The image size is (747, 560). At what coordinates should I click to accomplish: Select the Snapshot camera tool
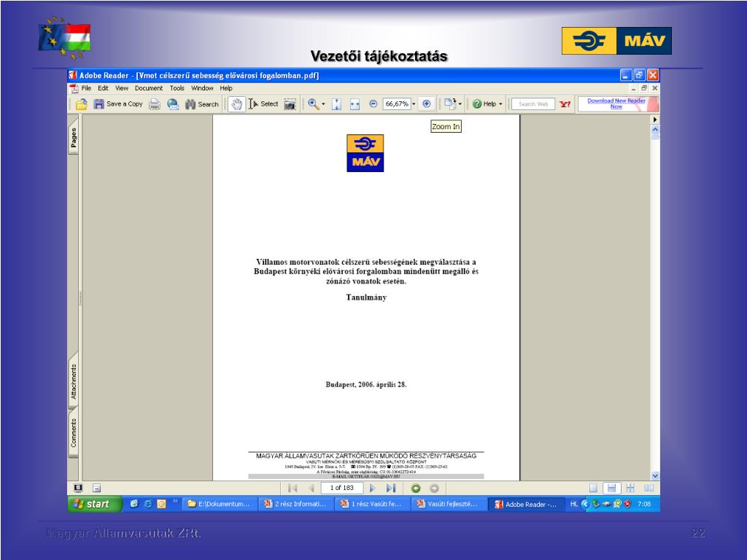[290, 104]
